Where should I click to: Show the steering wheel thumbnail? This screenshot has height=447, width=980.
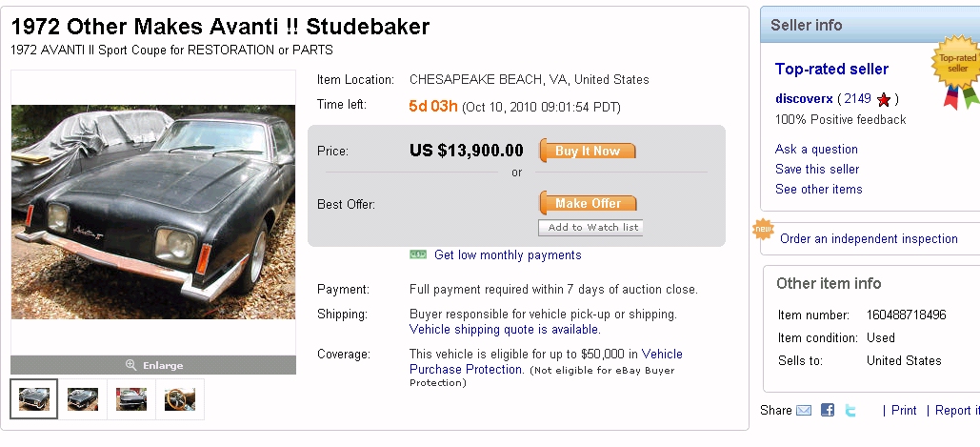pyautogui.click(x=180, y=398)
